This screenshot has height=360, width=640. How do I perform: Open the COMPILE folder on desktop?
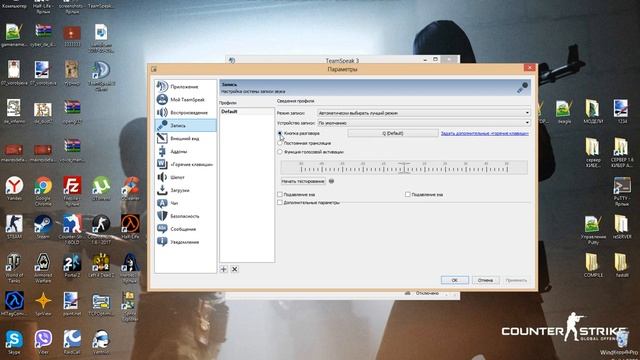pyautogui.click(x=593, y=265)
